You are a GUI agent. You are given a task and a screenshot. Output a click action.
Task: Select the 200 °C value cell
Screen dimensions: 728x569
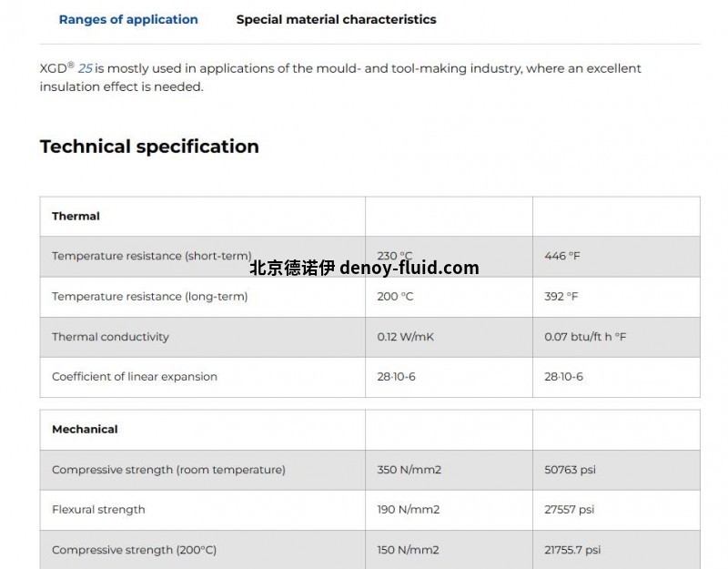pos(395,296)
